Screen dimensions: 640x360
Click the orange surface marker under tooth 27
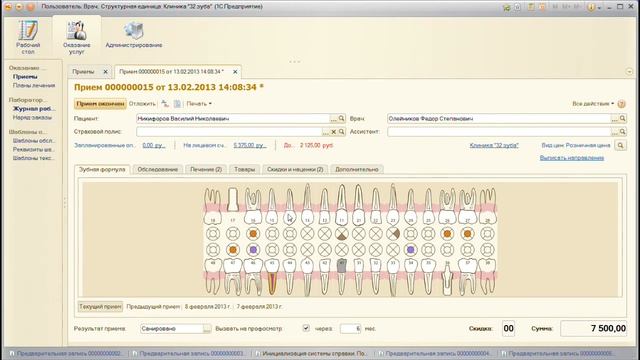point(467,234)
